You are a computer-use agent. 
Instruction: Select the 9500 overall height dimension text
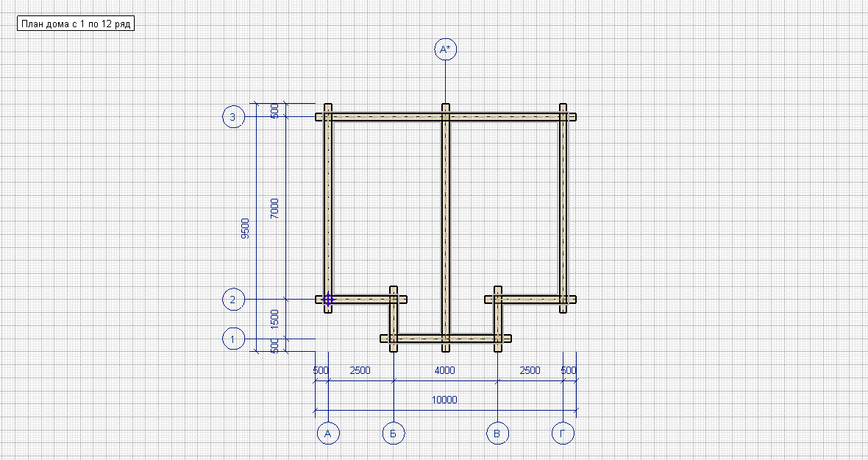point(245,228)
